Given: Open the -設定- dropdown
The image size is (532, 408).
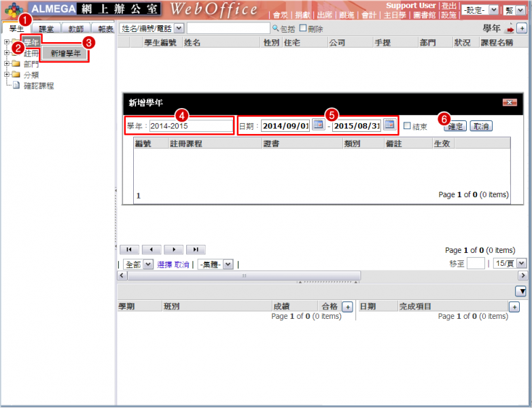Looking at the screenshot, I should tap(494, 10).
